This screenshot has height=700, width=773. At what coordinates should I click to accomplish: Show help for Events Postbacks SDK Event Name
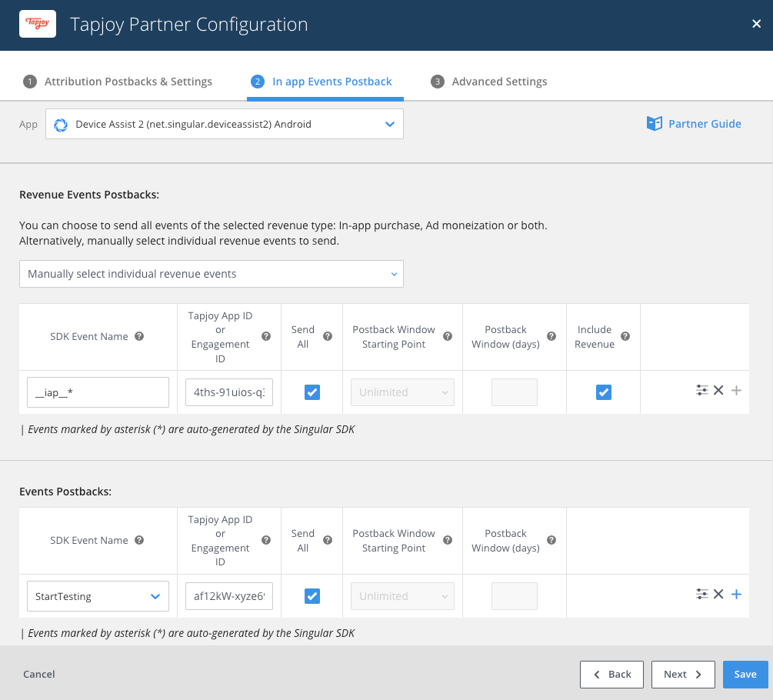139,540
